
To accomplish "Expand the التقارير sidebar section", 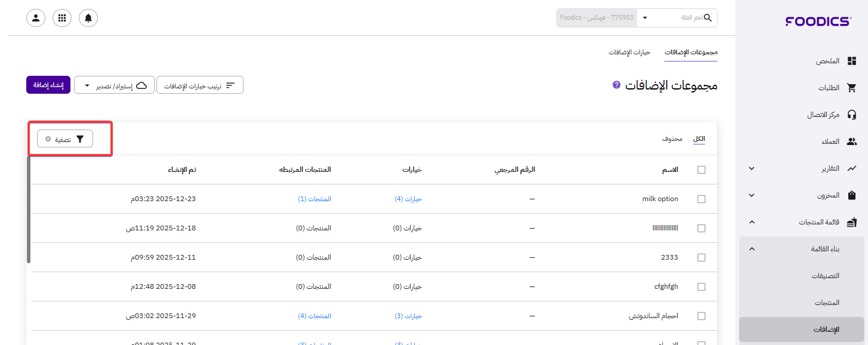I will point(752,168).
